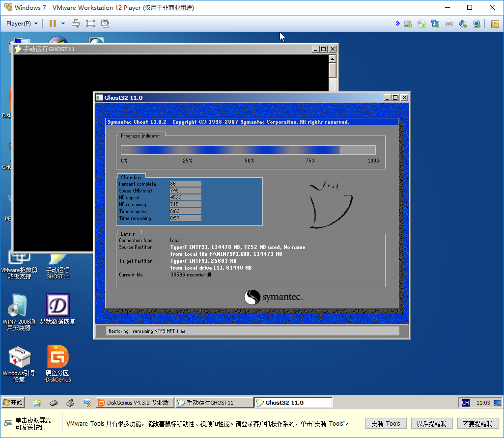Click the 11:03 taskbar clock
The image size is (504, 438).
tap(483, 403)
